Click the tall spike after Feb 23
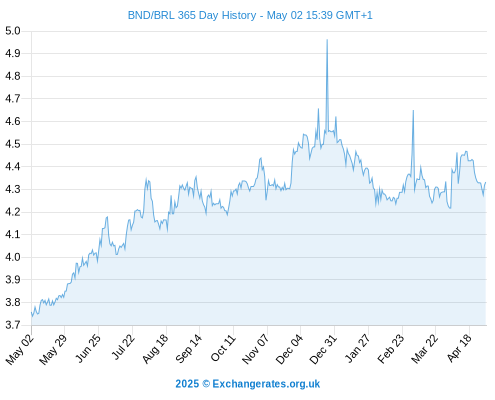Image resolution: width=495 pixels, height=400 pixels. click(413, 111)
